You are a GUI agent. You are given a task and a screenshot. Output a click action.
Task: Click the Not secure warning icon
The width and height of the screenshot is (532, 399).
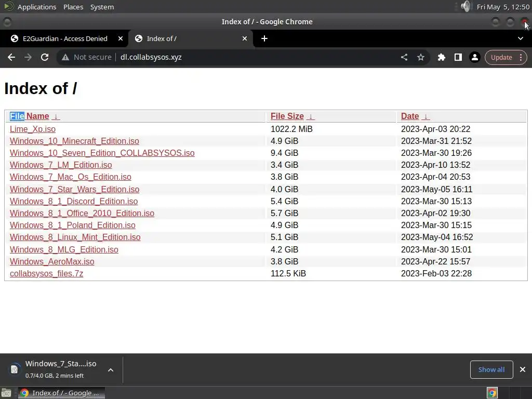tap(65, 57)
